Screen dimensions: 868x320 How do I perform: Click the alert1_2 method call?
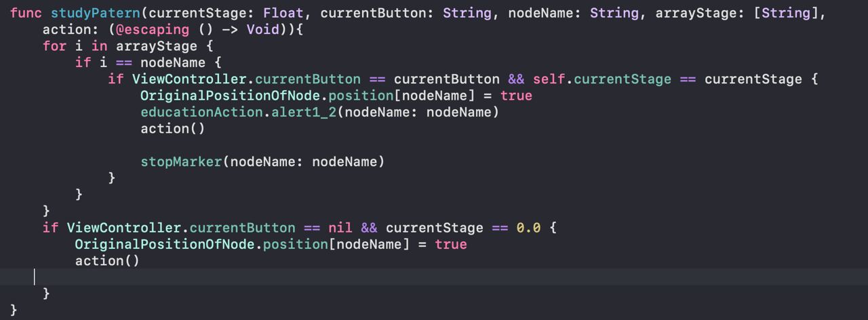click(x=304, y=112)
